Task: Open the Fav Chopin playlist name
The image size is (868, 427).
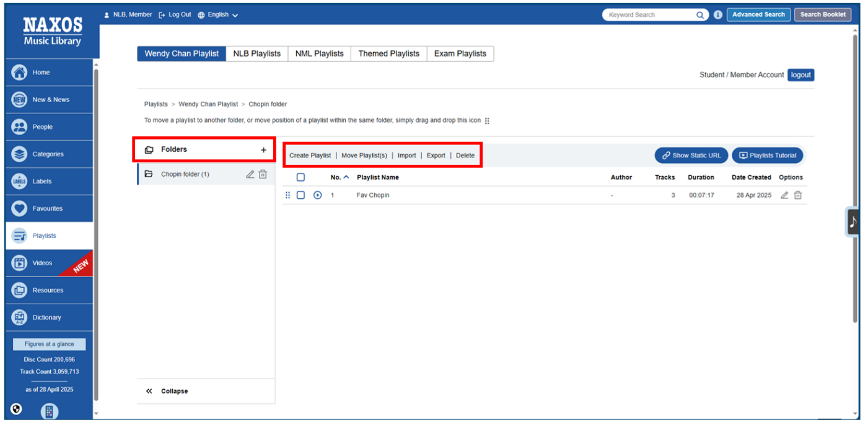Action: click(x=373, y=195)
